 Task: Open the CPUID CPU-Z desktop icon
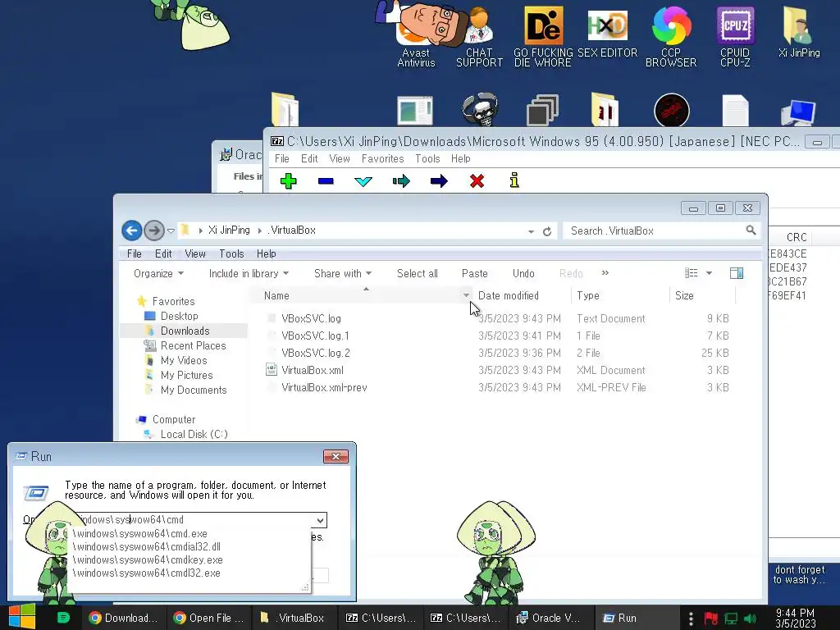[x=735, y=34]
